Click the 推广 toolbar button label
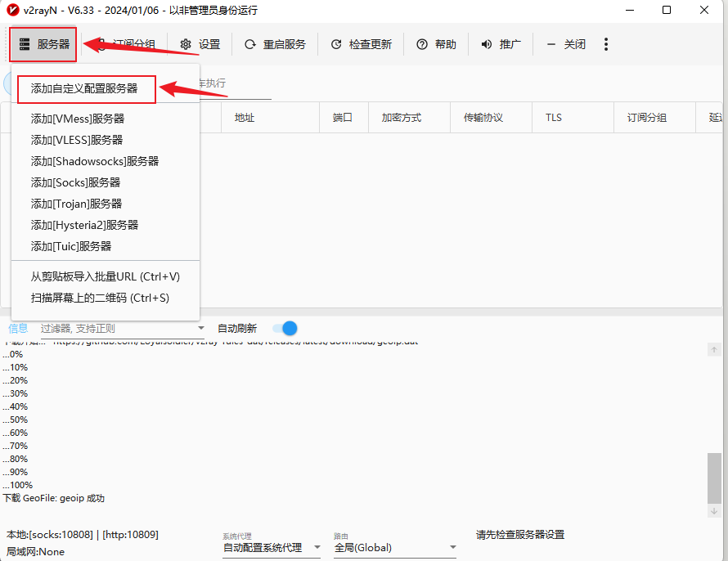This screenshot has height=561, width=728. (510, 44)
